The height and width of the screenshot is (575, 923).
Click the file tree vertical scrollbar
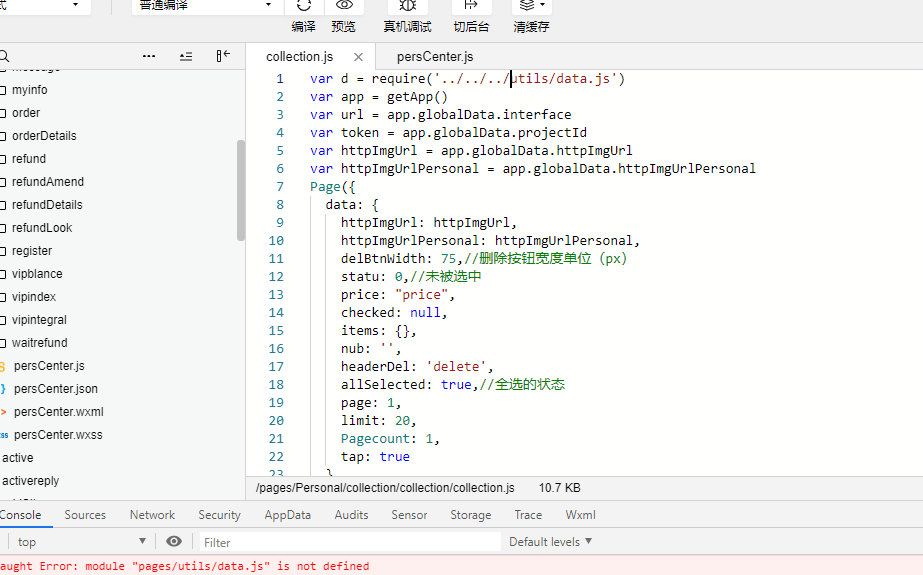point(240,190)
